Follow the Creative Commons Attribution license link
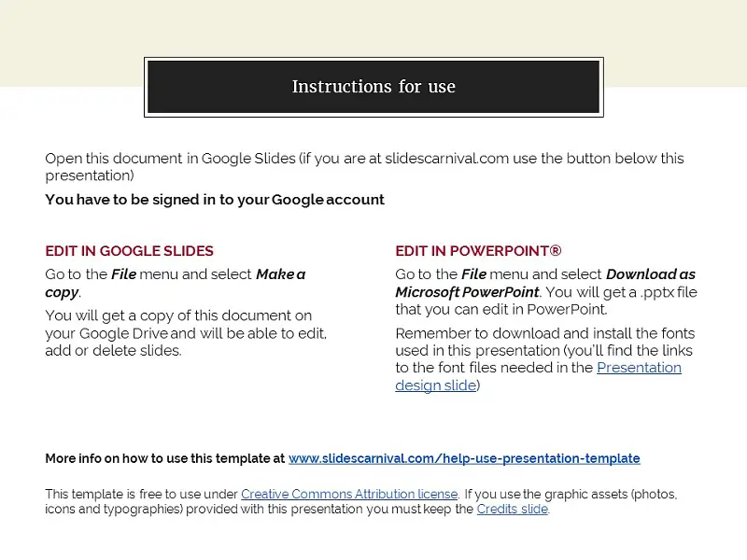 (349, 495)
